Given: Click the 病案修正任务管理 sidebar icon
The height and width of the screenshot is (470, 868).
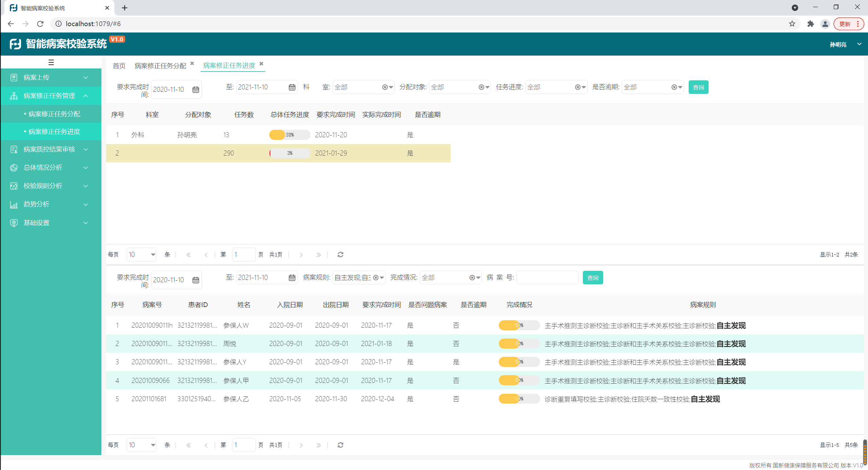Looking at the screenshot, I should tap(14, 96).
